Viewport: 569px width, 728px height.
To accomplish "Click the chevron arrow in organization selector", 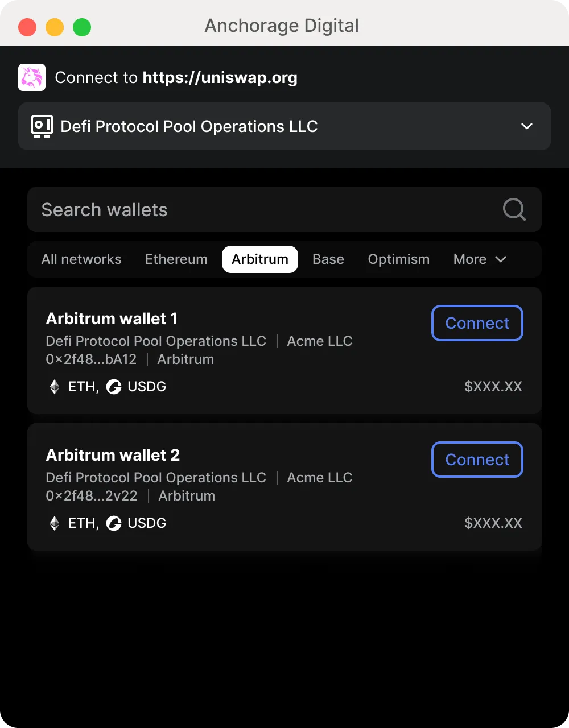I will (527, 126).
